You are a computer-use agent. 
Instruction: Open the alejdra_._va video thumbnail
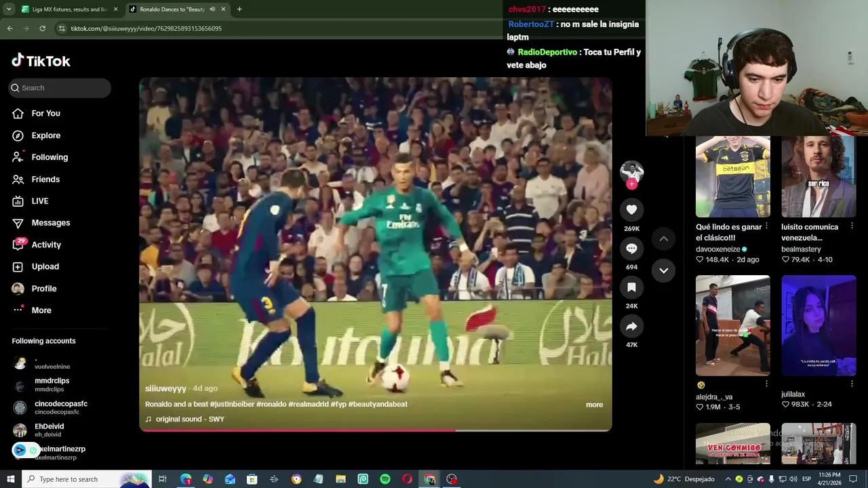coord(733,325)
